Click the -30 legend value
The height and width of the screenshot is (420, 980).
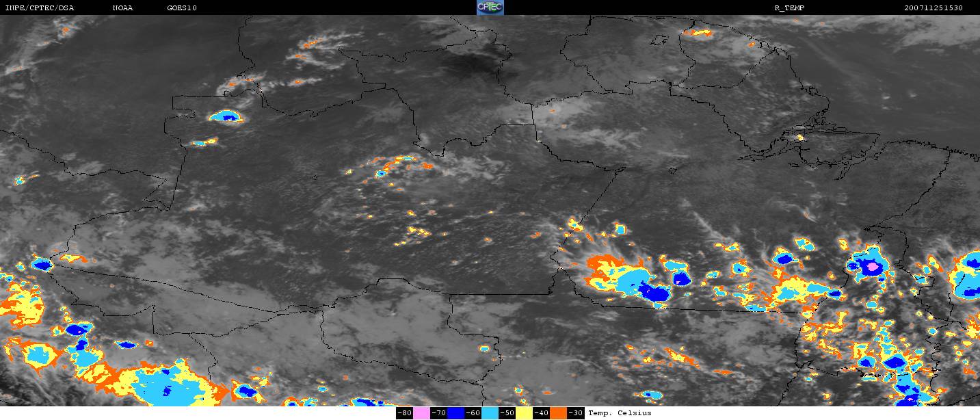click(575, 413)
